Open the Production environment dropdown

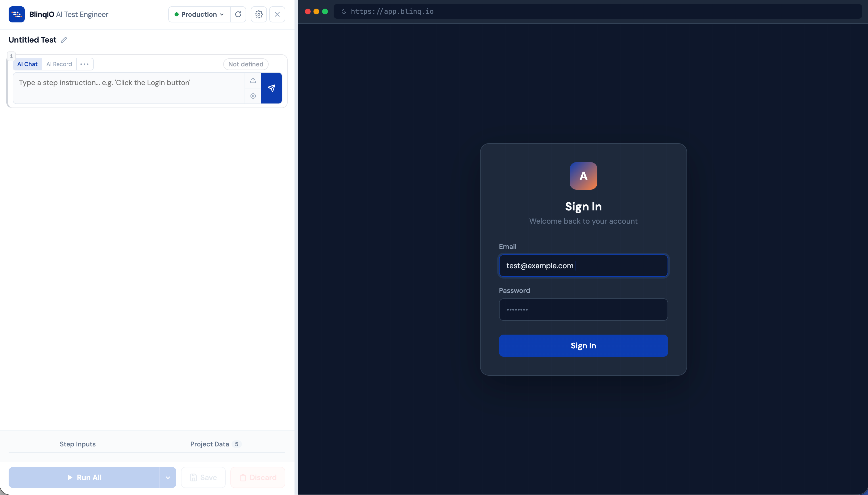click(x=199, y=14)
